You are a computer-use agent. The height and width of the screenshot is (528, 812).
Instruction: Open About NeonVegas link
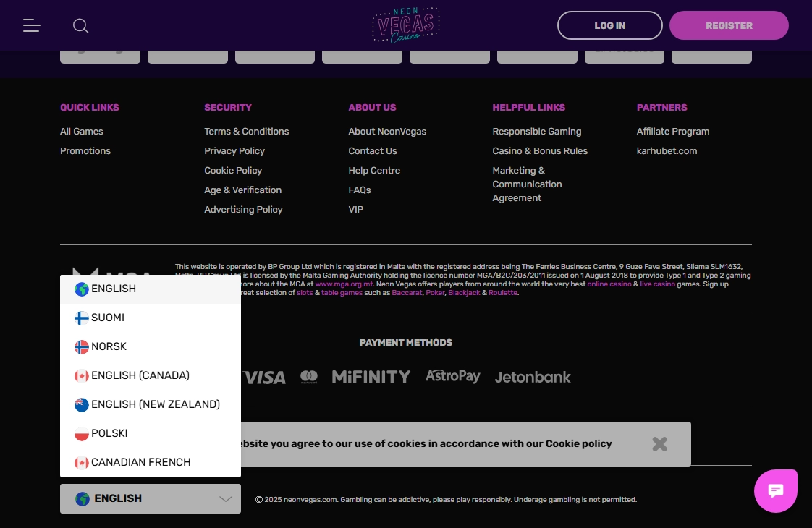[387, 132]
